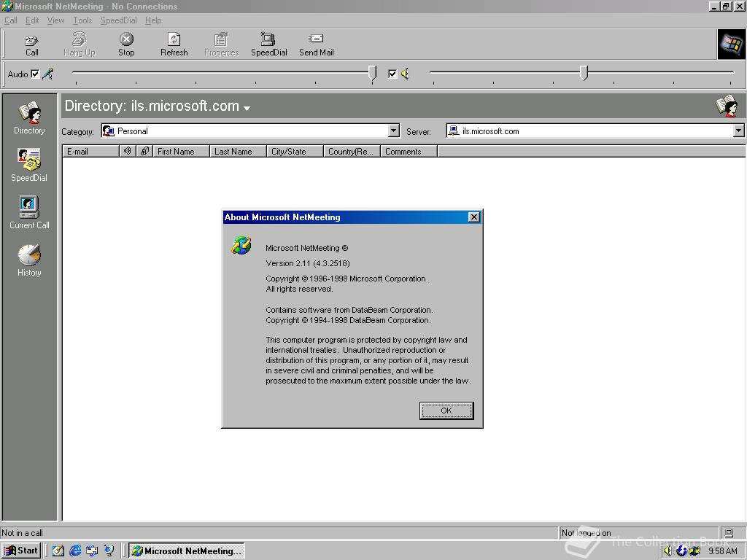
Task: Sort by the First Name column header
Action: point(181,151)
